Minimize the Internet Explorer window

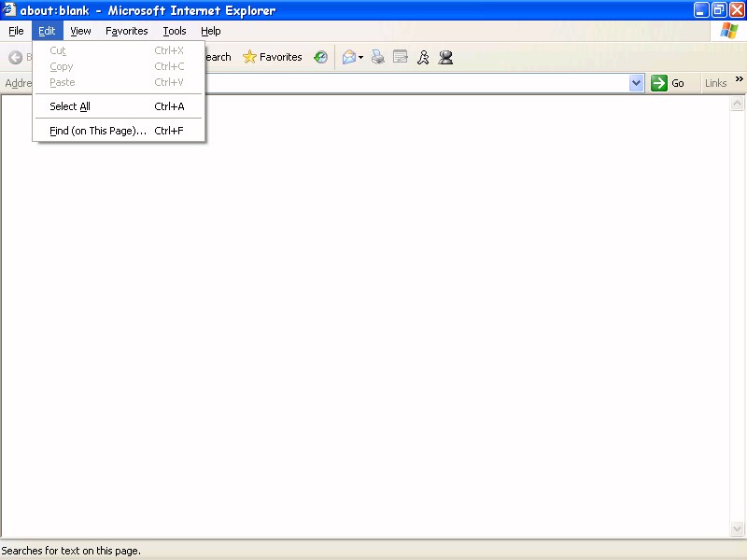(700, 9)
